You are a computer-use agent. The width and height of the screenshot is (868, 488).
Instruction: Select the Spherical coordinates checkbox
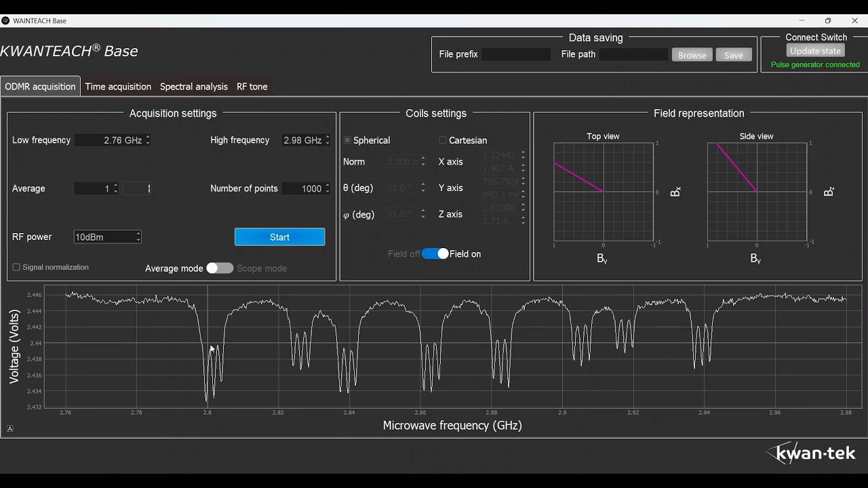pos(347,140)
